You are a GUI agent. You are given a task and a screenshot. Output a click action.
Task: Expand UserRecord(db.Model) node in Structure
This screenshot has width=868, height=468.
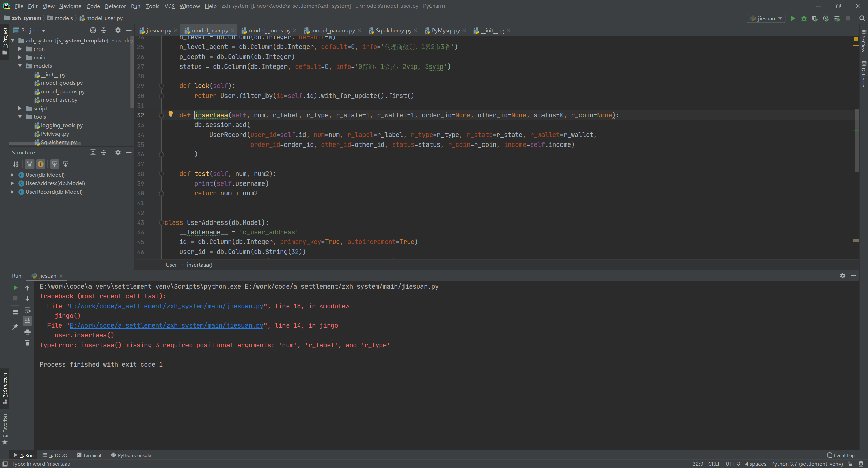click(x=12, y=192)
